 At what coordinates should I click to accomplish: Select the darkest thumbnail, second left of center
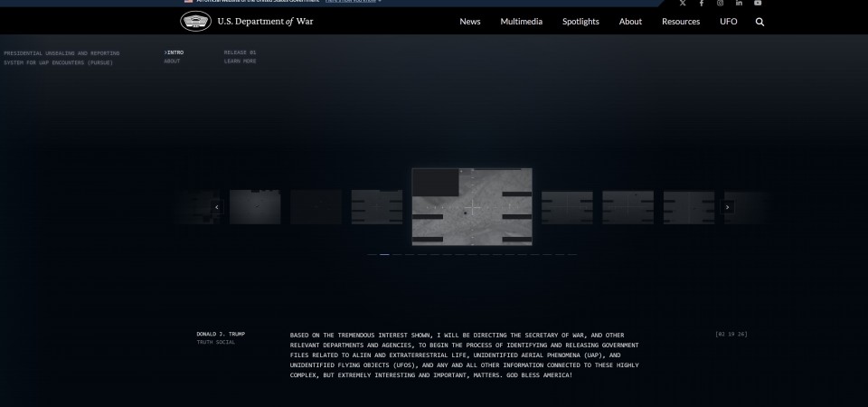(x=316, y=207)
